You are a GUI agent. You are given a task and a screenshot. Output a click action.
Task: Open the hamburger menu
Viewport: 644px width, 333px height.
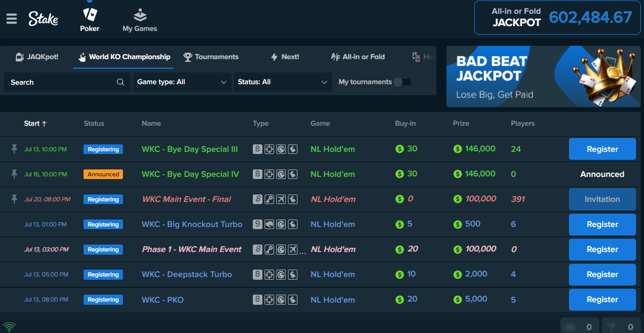12,19
